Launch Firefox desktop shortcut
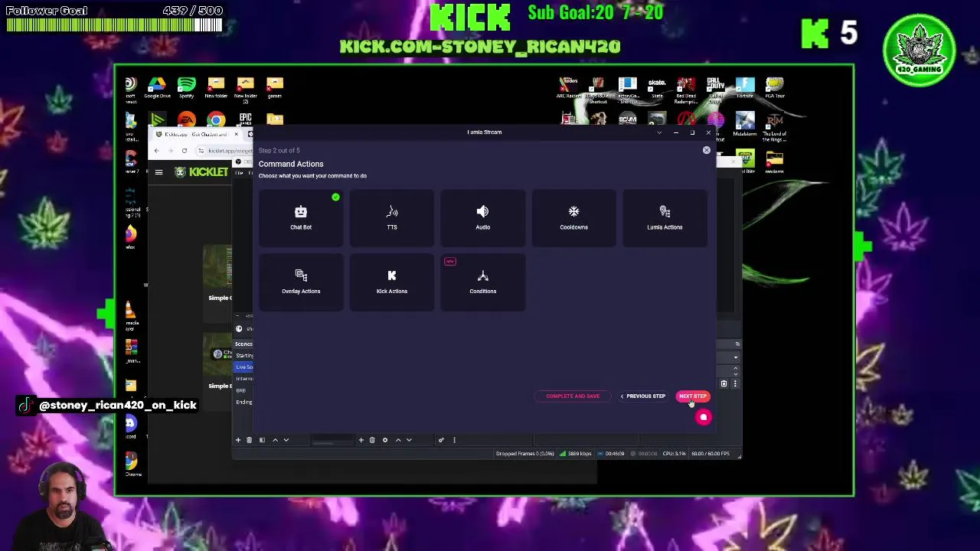The image size is (980, 551). point(131,236)
